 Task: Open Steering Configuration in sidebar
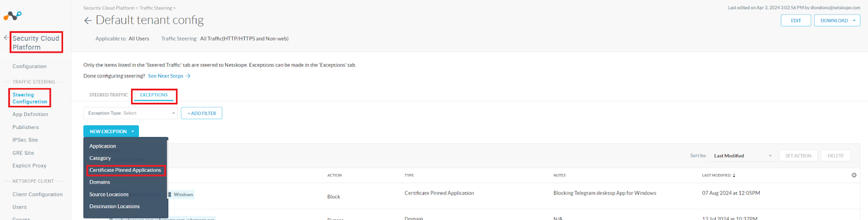point(30,98)
